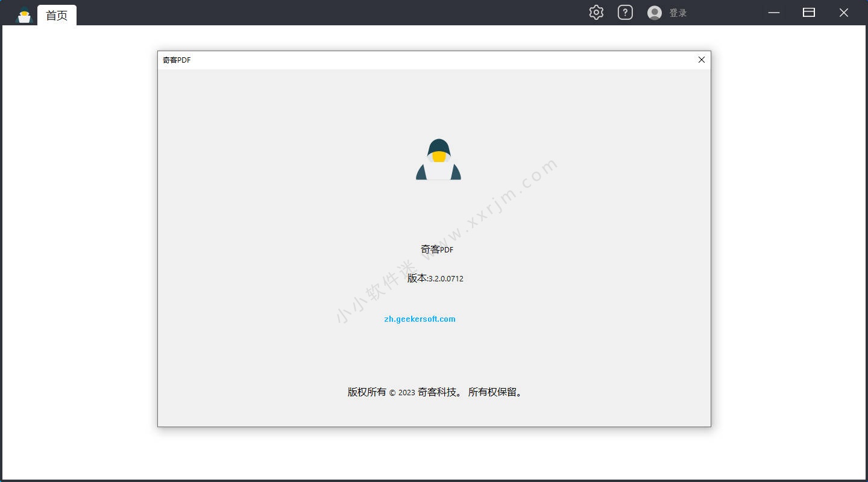Click the version 3.2.0.0712 text

click(x=435, y=278)
